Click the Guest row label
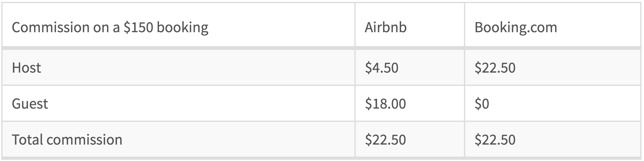Viewport: 644px width, 161px height. click(30, 104)
